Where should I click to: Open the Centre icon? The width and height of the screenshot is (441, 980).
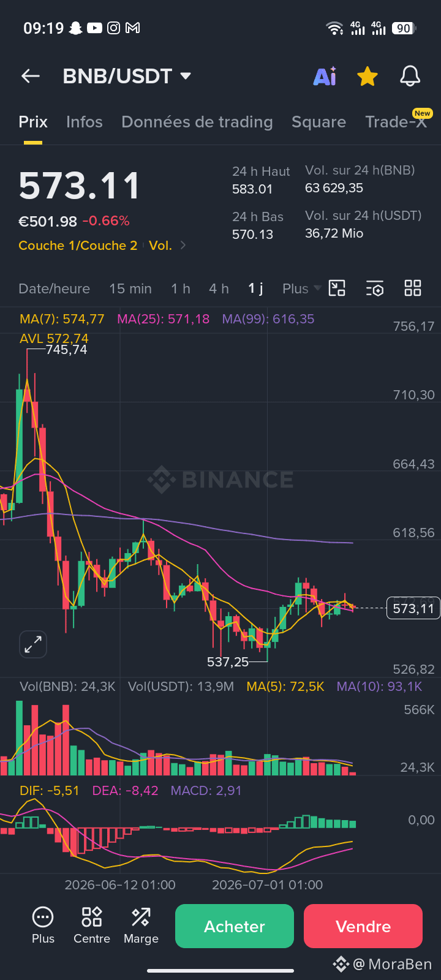tap(92, 925)
